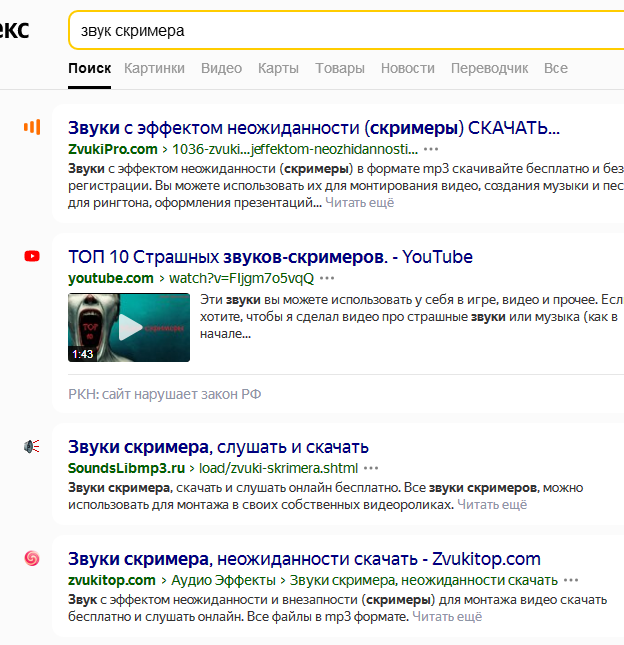The width and height of the screenshot is (624, 645).
Task: Play the 1:43 YouTube video thumbnail
Action: 129,327
